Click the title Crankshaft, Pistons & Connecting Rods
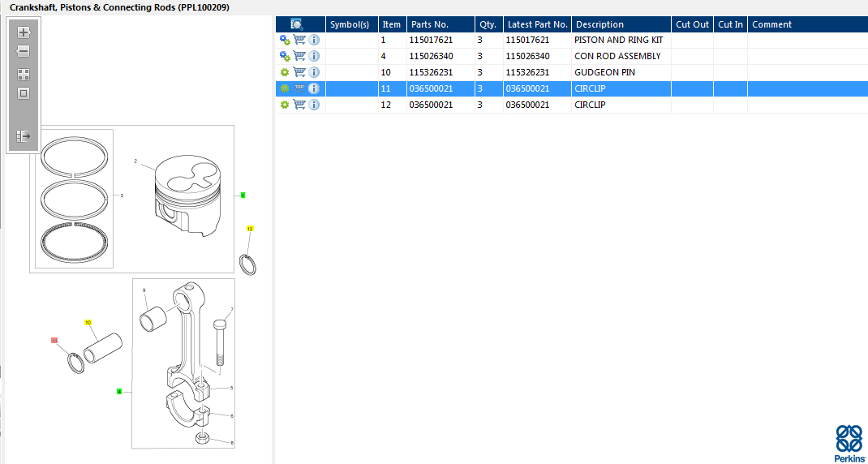Viewport: 868px width, 464px height. click(x=119, y=8)
